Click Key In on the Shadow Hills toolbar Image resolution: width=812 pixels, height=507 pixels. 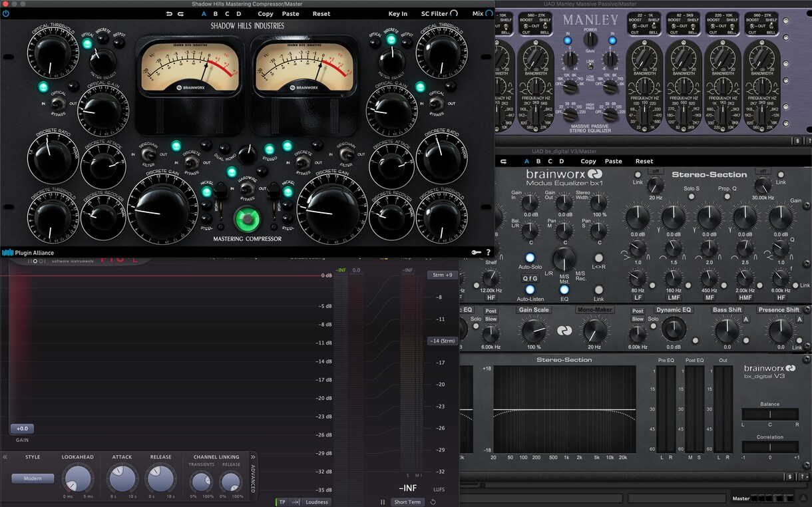click(x=398, y=13)
